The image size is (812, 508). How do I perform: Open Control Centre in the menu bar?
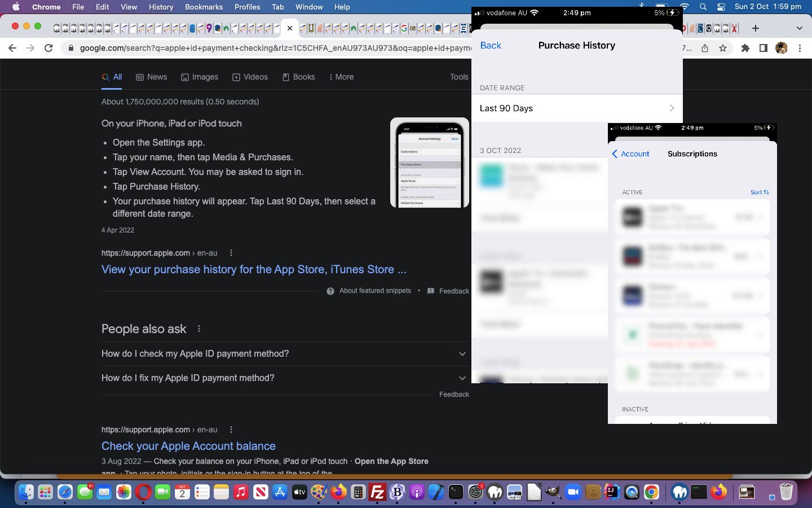[x=721, y=7]
